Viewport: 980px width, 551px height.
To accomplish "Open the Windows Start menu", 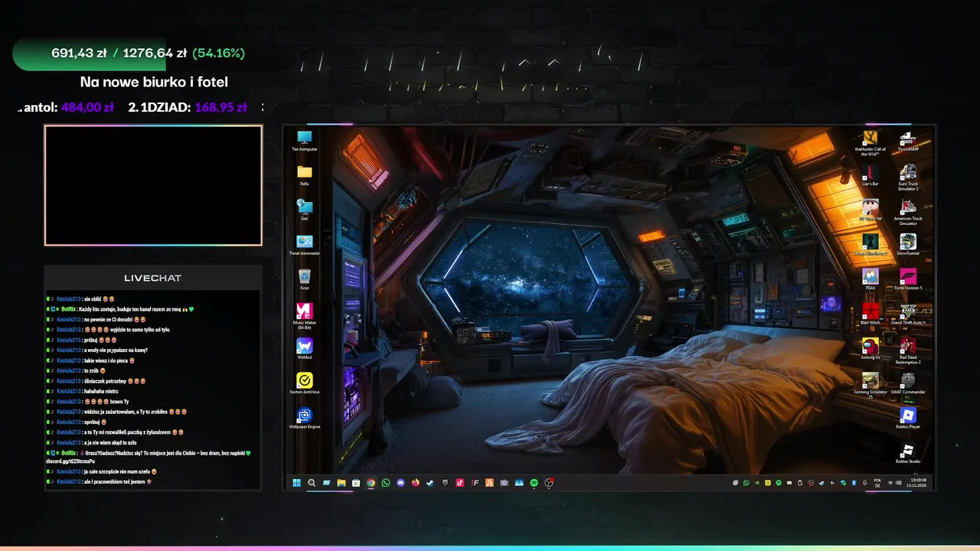I will tap(296, 483).
